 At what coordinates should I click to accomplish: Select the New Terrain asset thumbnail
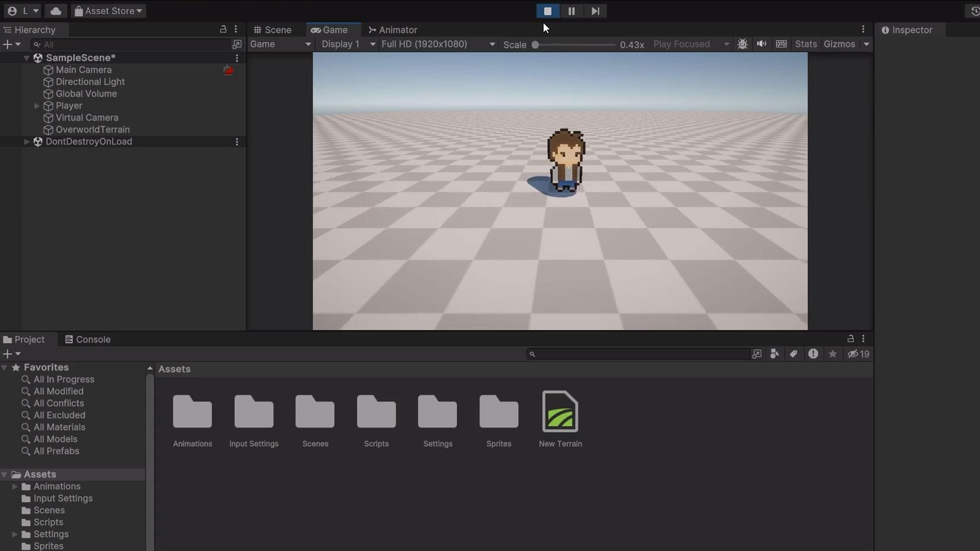560,412
